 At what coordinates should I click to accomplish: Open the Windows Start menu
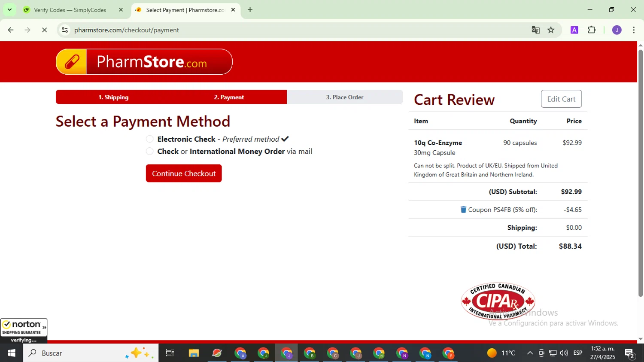click(x=12, y=353)
